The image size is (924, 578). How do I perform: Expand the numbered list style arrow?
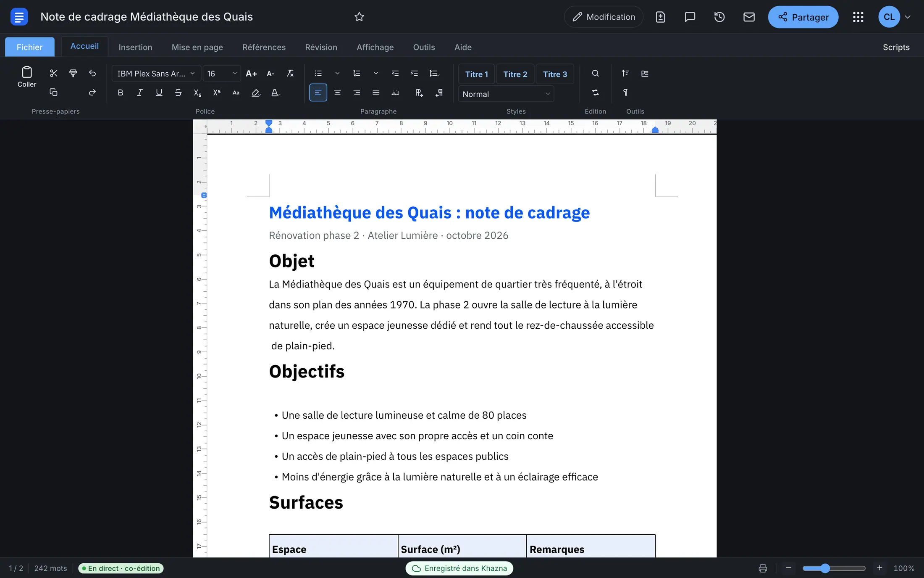coord(376,74)
